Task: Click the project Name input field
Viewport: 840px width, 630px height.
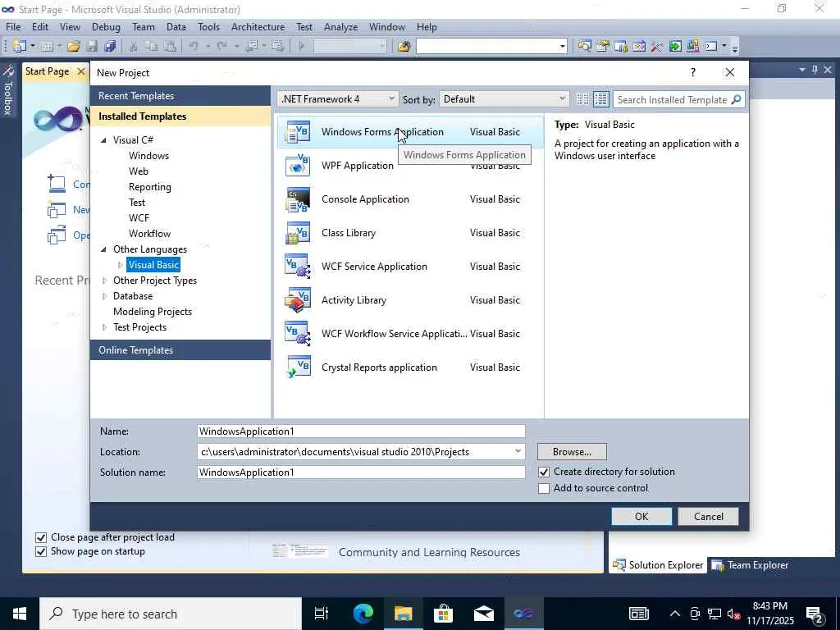Action: point(361,431)
